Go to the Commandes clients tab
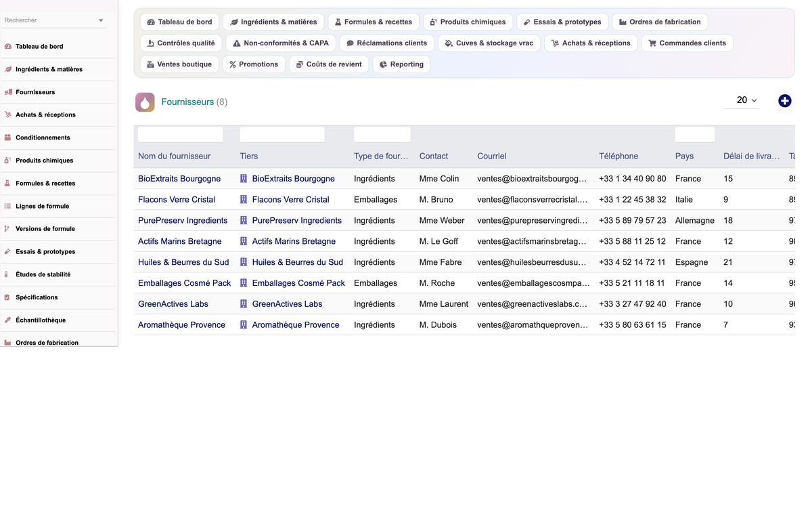The width and height of the screenshot is (812, 508). 687,43
